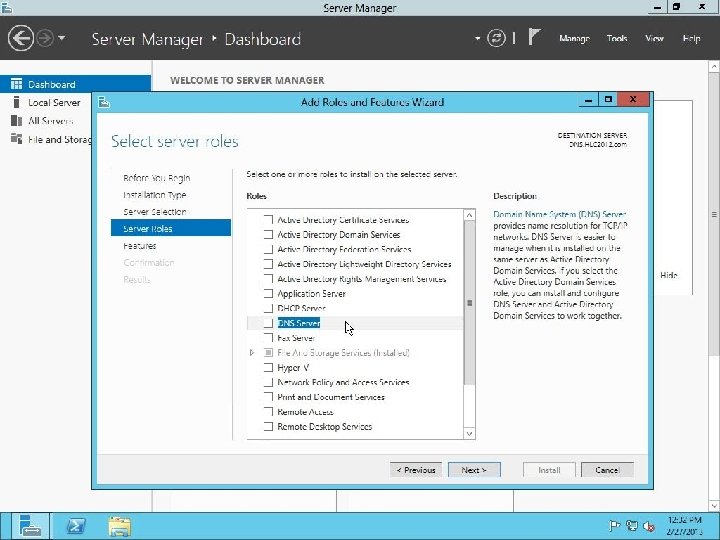This screenshot has height=540, width=720.
Task: Go to the Server Selection step
Action: (x=155, y=212)
